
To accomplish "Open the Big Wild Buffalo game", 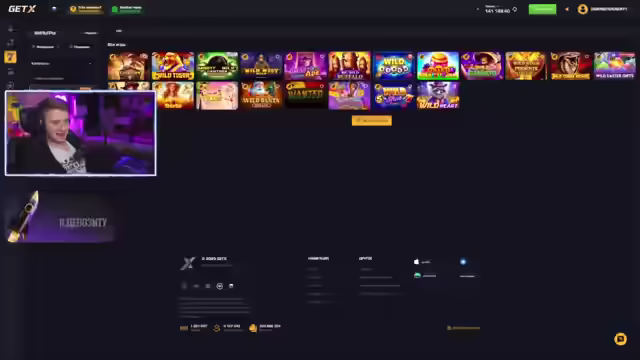I will coord(349,66).
